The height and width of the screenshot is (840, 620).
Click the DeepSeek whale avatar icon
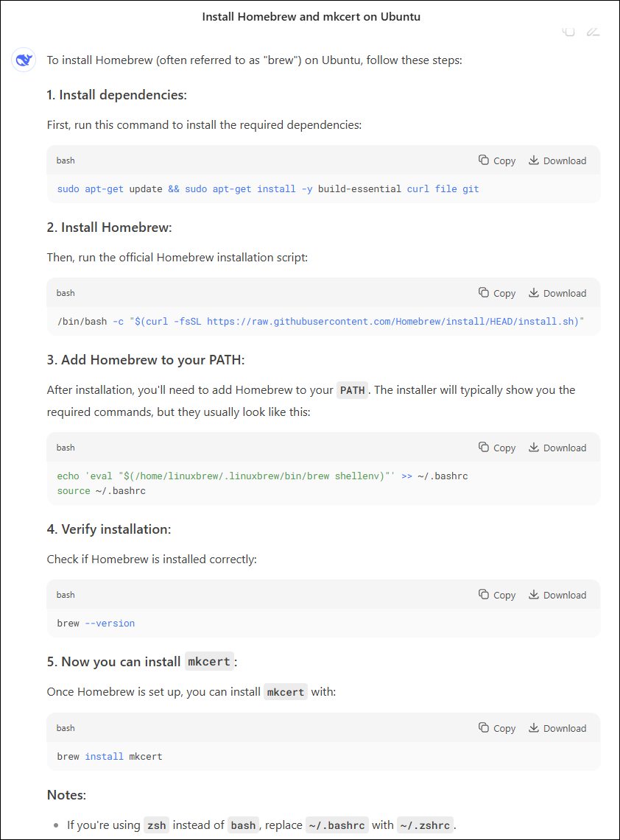[24, 60]
